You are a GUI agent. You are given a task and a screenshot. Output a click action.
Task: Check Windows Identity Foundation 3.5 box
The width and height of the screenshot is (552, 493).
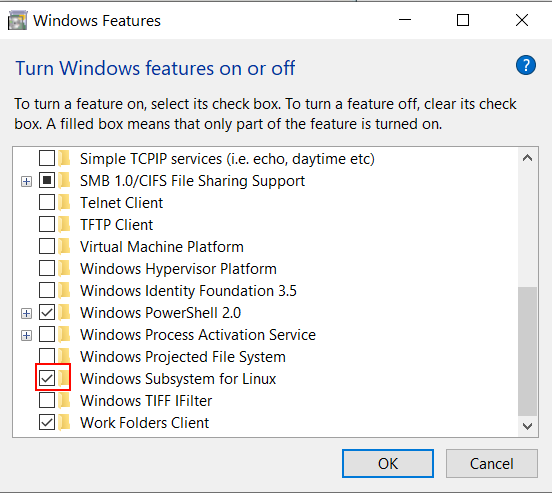pos(47,291)
